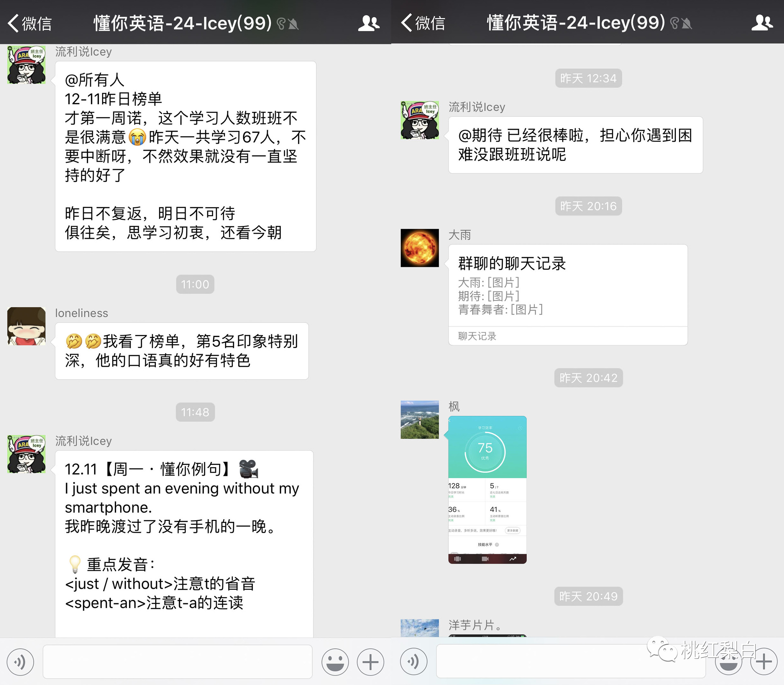784x685 pixels.
Task: Open 枫's study efficiency screenshot showing 75
Action: pos(487,489)
